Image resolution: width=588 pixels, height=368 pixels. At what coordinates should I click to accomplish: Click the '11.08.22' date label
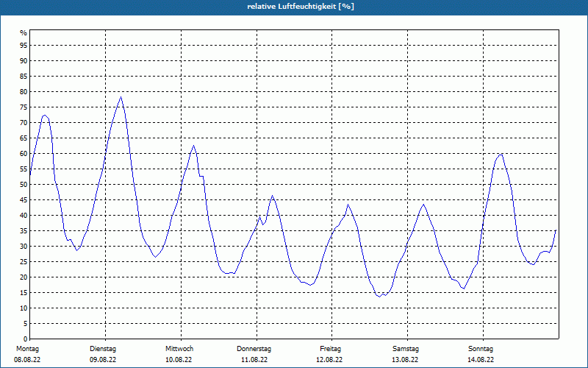point(254,360)
